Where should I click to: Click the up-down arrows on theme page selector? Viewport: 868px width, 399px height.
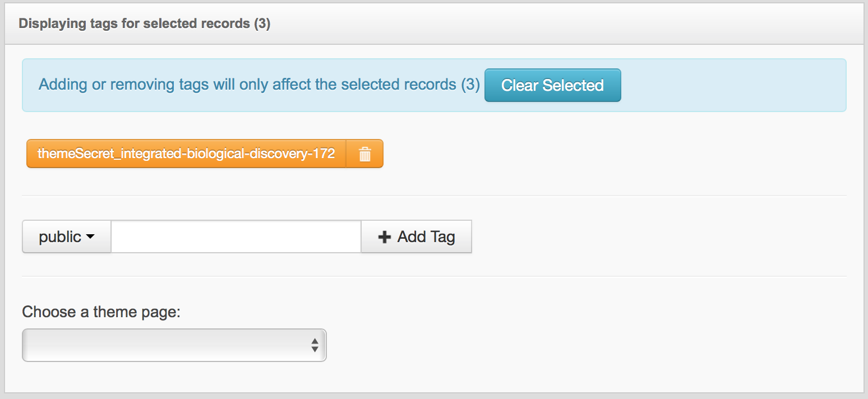[315, 345]
